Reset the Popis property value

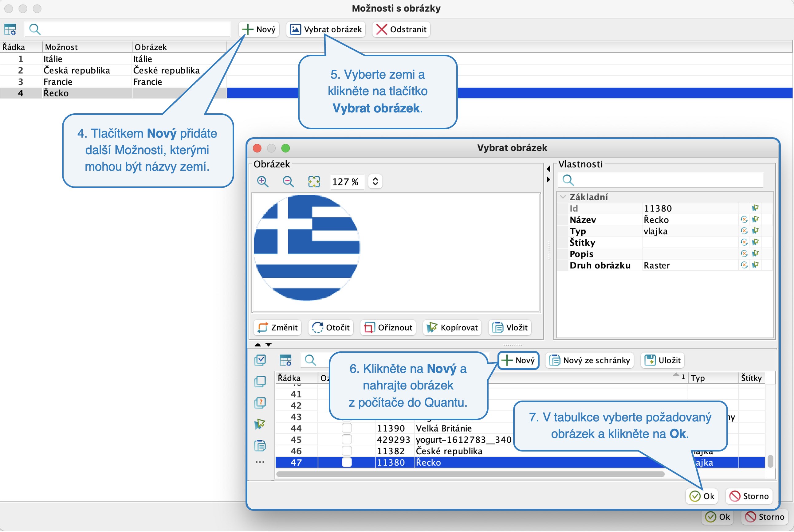tap(744, 254)
